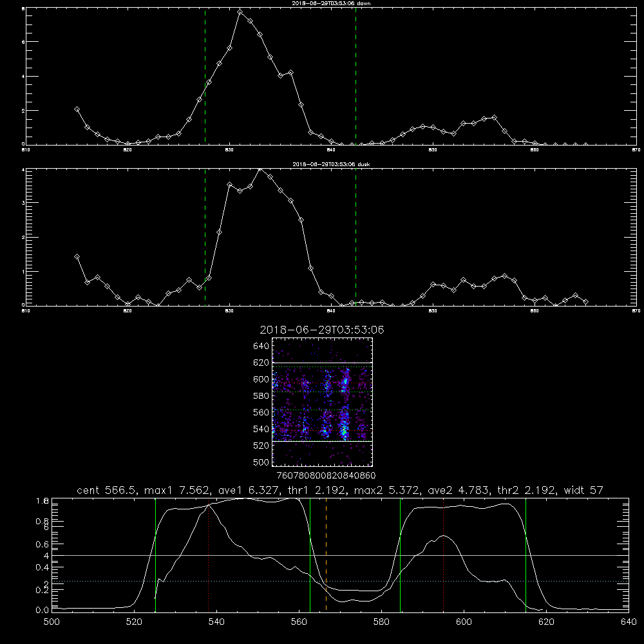Select the red dotted peak line near 595
Screen dimensions: 644x644
coord(444,554)
